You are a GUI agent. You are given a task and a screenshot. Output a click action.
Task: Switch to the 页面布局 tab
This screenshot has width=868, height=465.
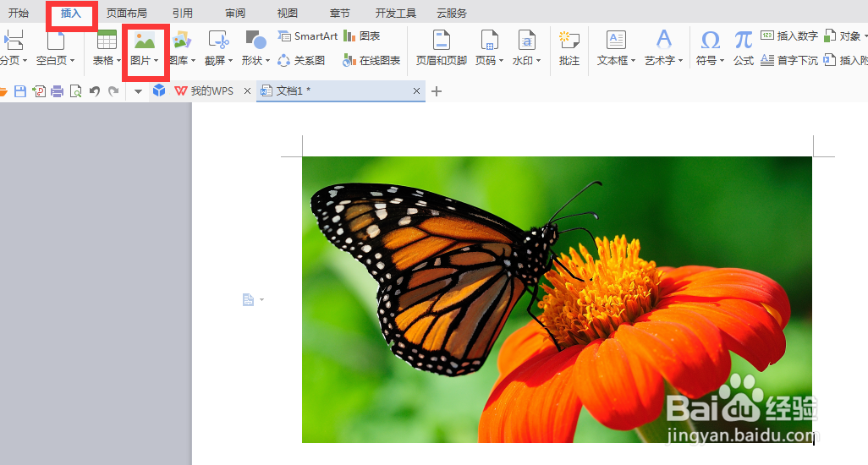tap(127, 13)
